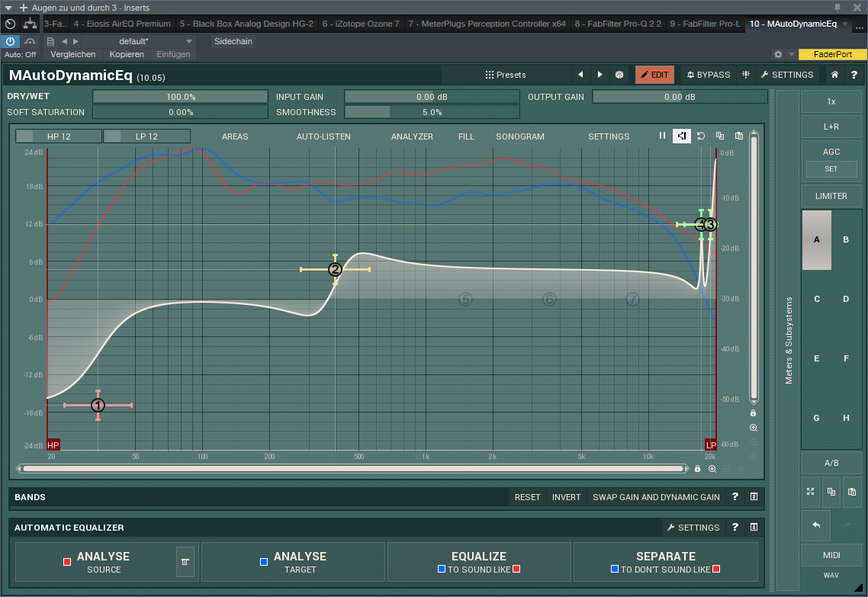
Task: Click the reset analyzer circular arrow icon
Action: click(701, 136)
